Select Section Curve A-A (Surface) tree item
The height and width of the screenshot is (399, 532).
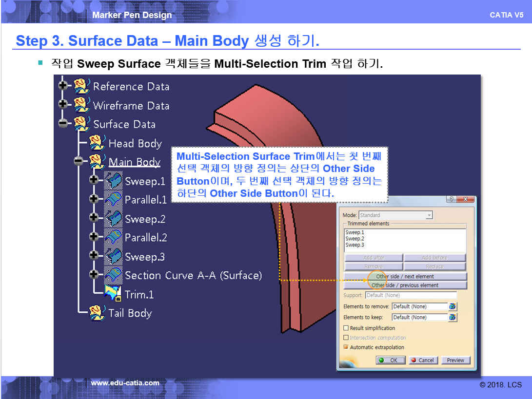[193, 275]
